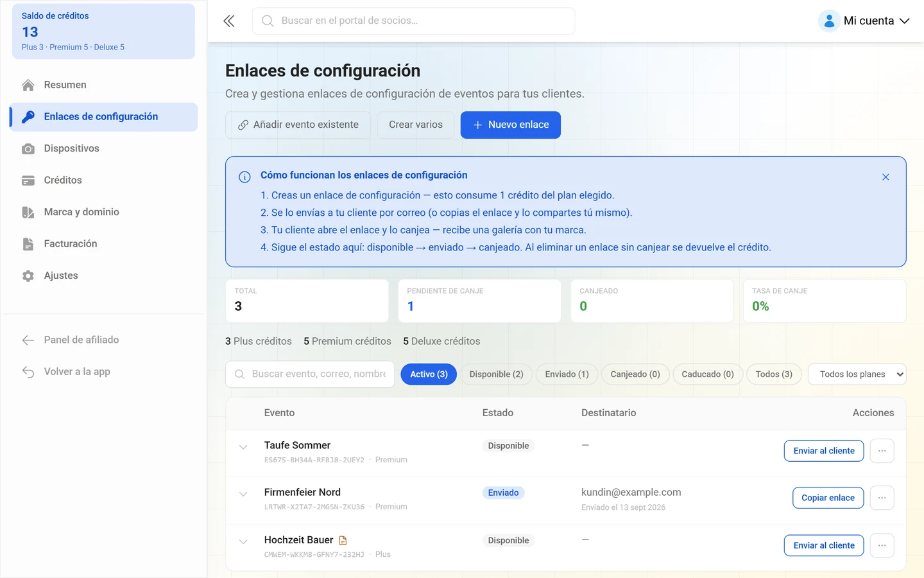Viewport: 924px width, 578px height.
Task: Click the gear icon next to Ajustes
Action: [x=28, y=276]
